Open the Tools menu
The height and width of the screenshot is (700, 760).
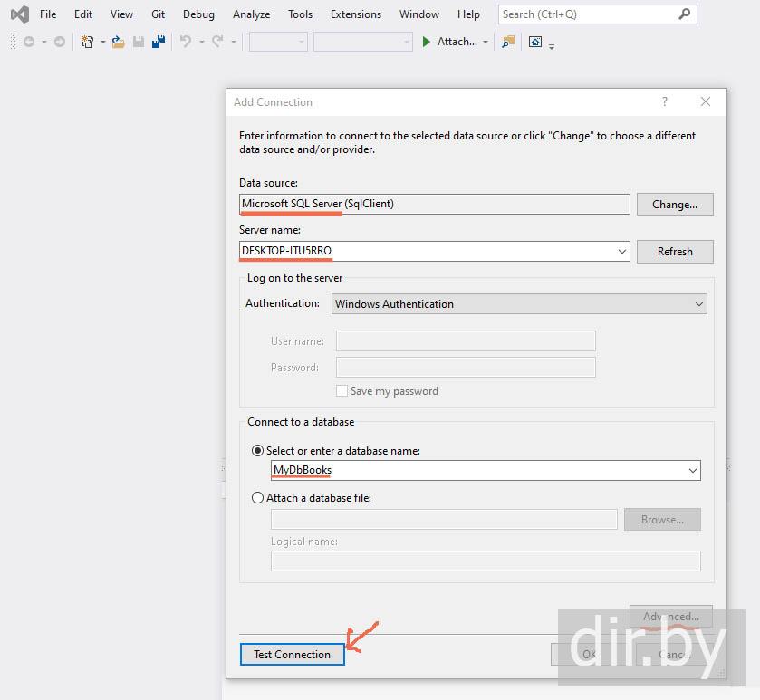click(x=300, y=14)
